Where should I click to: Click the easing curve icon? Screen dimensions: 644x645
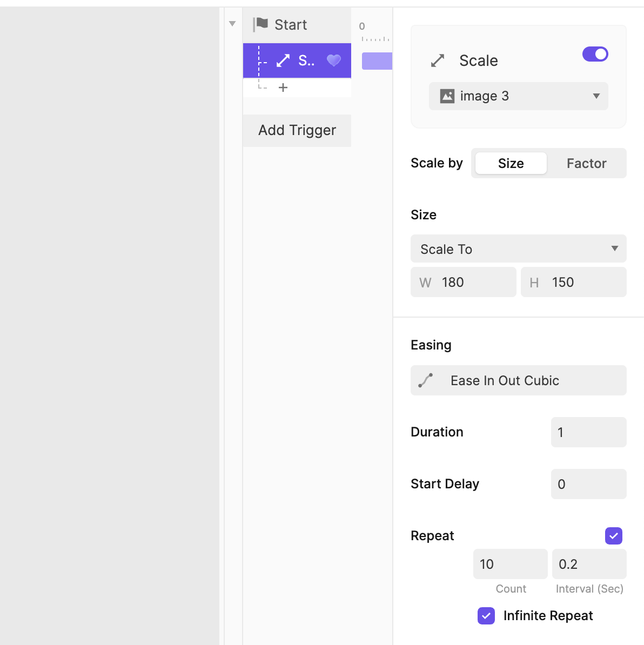tap(426, 380)
